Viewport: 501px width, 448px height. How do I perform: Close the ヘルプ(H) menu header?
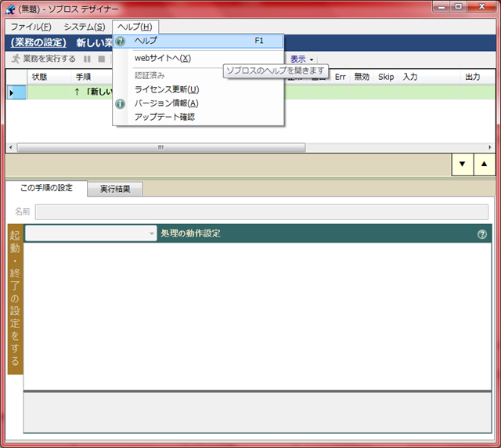click(x=135, y=27)
